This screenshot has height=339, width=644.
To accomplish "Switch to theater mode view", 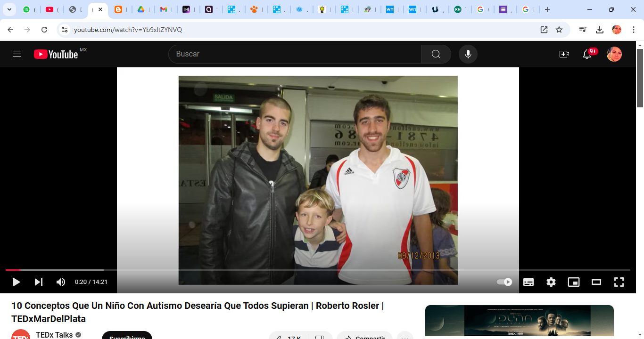I will [596, 282].
